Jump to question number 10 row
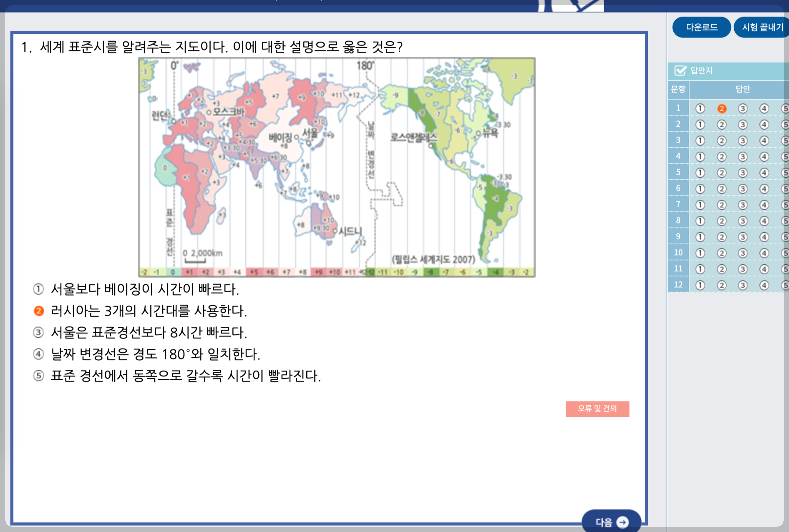Viewport: 789px width, 532px height. click(x=678, y=253)
